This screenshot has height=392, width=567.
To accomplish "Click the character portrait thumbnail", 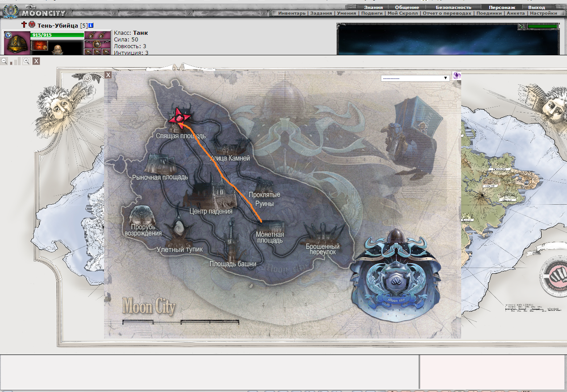I will (58, 49).
